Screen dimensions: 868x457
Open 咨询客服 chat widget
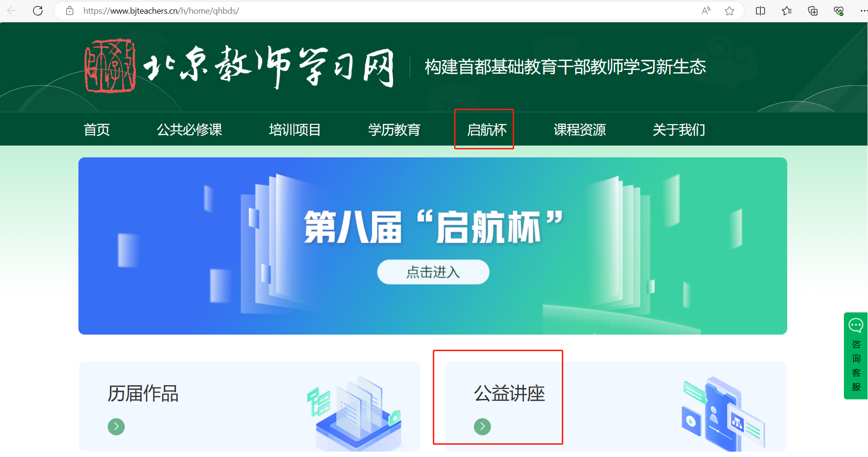[856, 356]
